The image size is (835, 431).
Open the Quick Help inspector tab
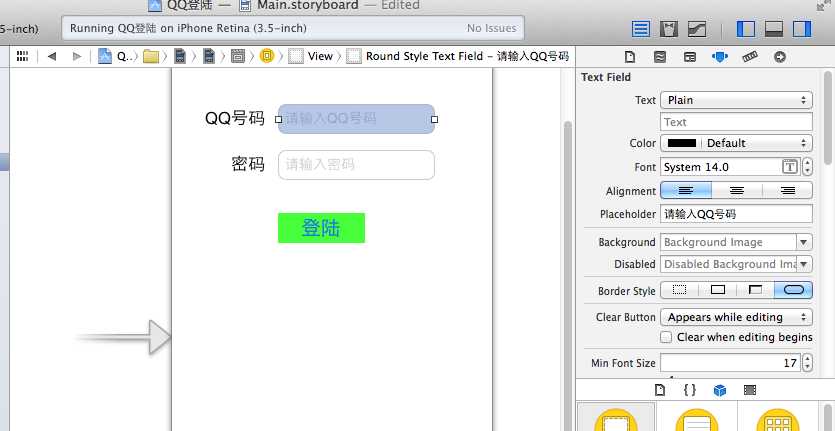pyautogui.click(x=660, y=56)
